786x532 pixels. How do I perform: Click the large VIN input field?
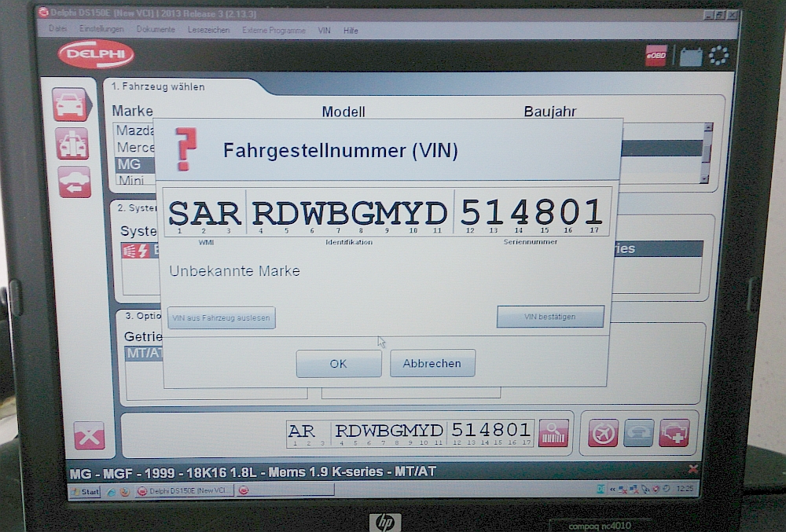[x=386, y=212]
